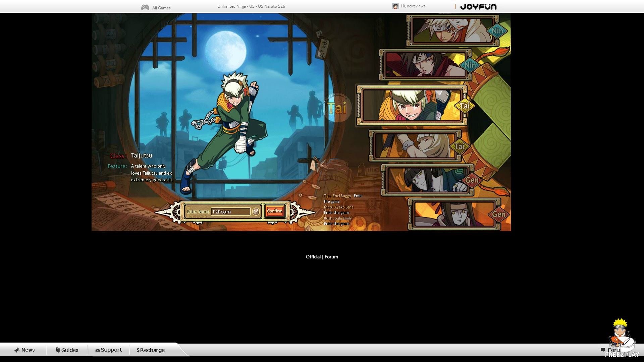Click the Unlimited Ninja server title text

click(251, 6)
